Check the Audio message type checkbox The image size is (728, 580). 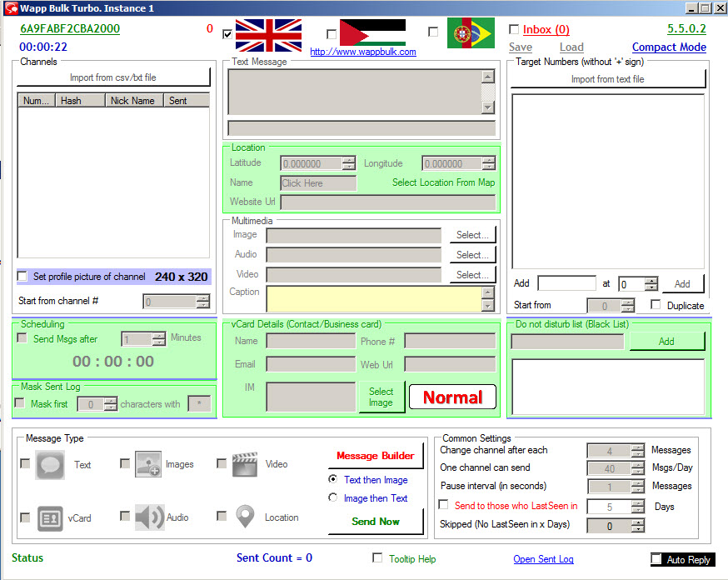click(x=125, y=516)
